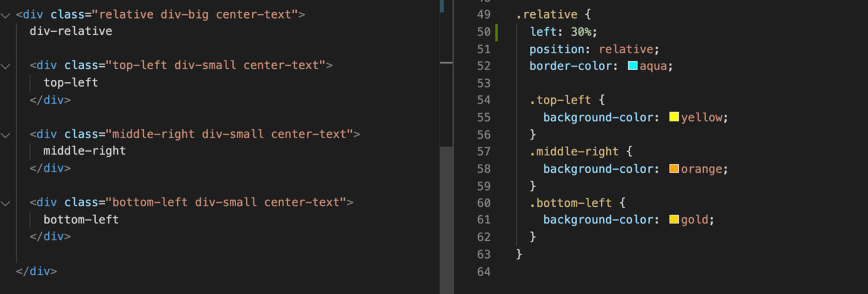
Task: Click the ".top-left {" selector
Action: 567,100
